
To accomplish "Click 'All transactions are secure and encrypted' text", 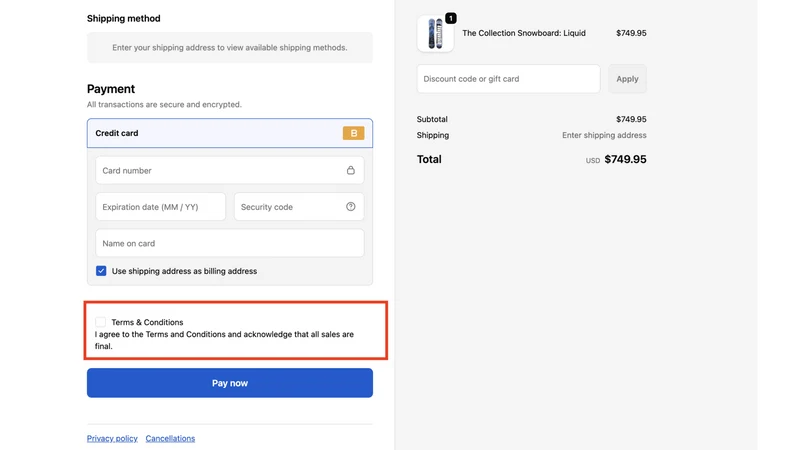I will 164,104.
